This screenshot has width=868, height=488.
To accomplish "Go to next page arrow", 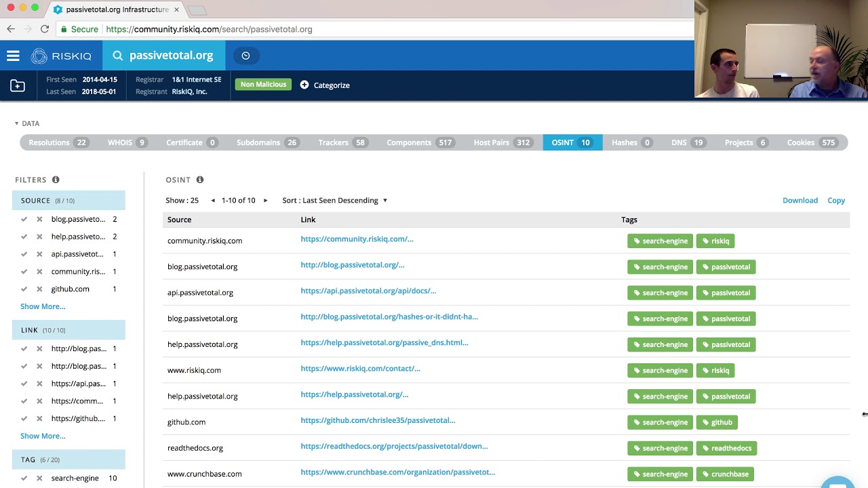I will click(265, 201).
